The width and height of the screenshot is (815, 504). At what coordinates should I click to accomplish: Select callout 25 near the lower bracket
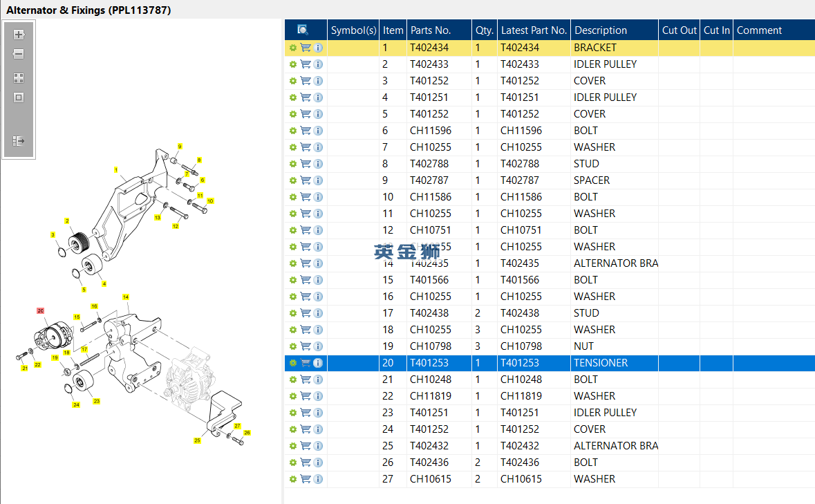198,440
